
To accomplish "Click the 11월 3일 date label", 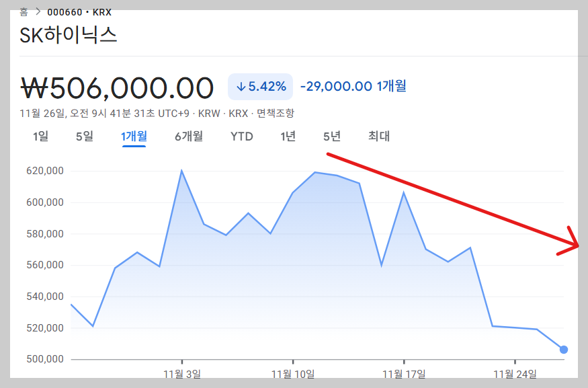I will click(182, 374).
